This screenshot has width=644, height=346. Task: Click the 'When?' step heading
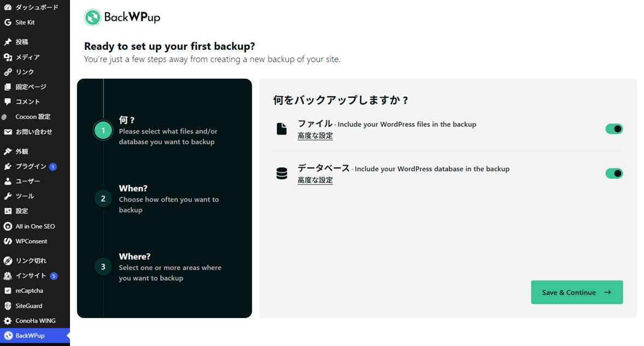(x=133, y=189)
